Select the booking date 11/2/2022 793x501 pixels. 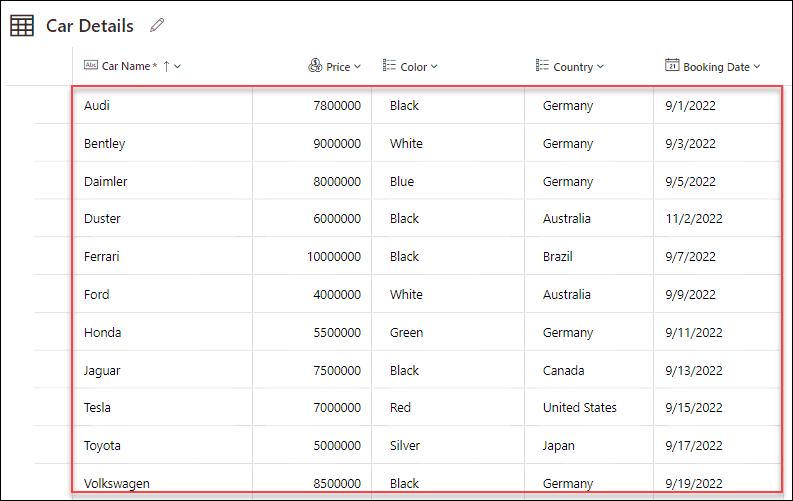click(694, 218)
